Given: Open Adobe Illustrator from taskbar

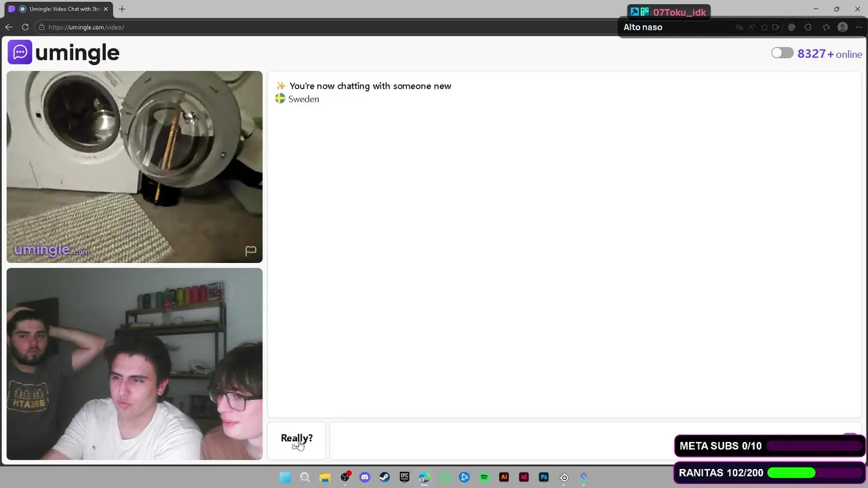Looking at the screenshot, I should point(504,477).
